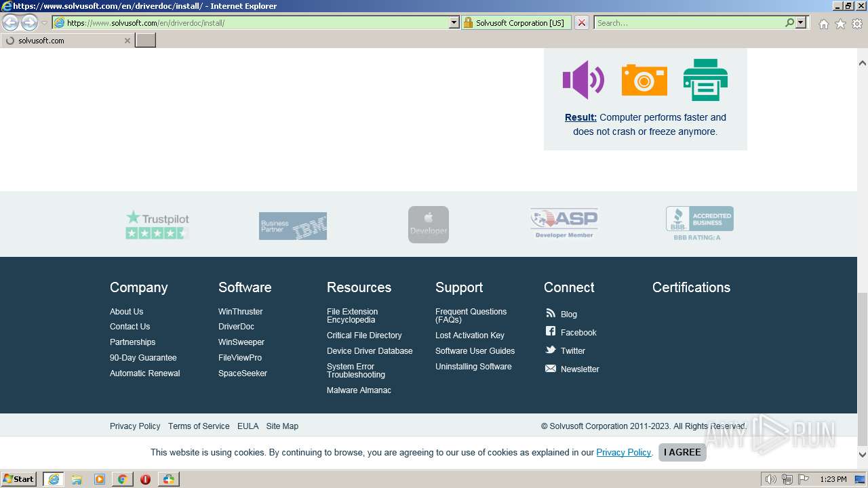
Task: Open Lost Activation Key link
Action: pyautogui.click(x=470, y=335)
